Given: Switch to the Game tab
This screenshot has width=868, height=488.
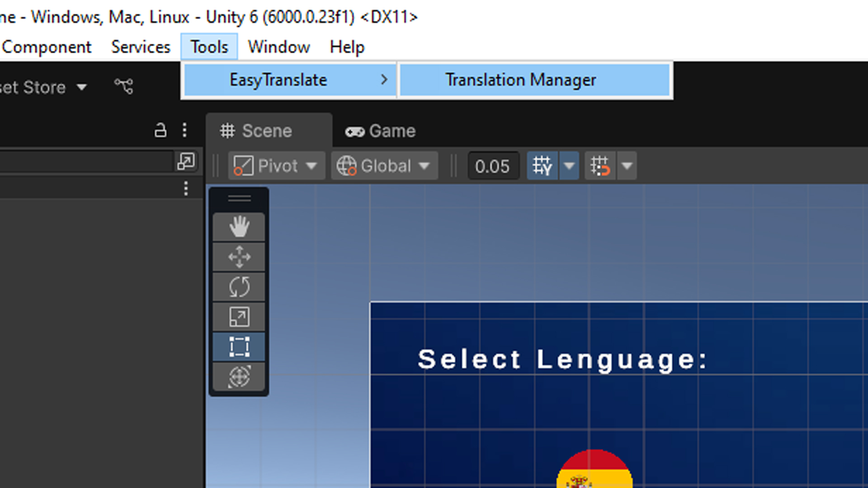Looking at the screenshot, I should 380,131.
